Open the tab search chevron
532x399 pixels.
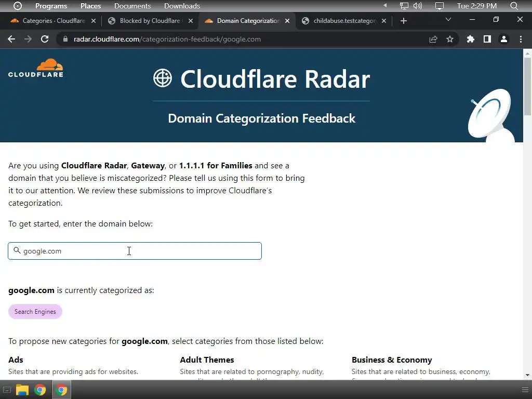(x=448, y=19)
